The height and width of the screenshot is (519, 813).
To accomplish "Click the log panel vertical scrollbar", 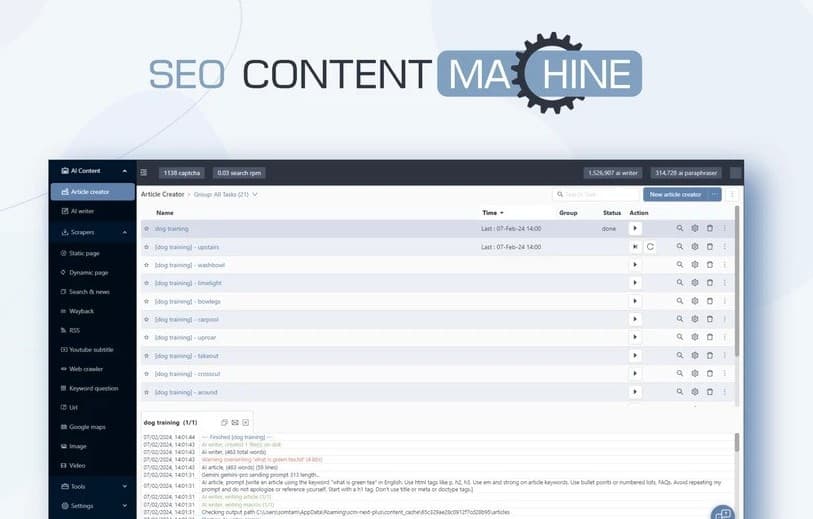I will click(x=737, y=442).
